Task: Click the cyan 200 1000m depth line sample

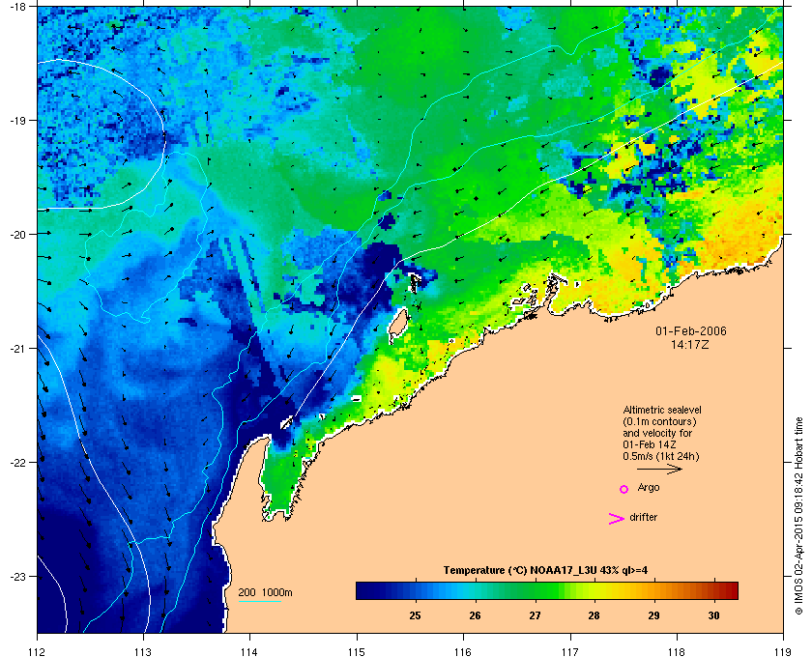Action: tap(259, 601)
